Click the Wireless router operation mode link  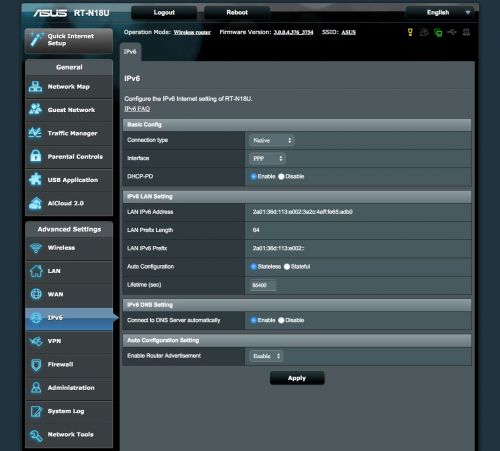(192, 32)
